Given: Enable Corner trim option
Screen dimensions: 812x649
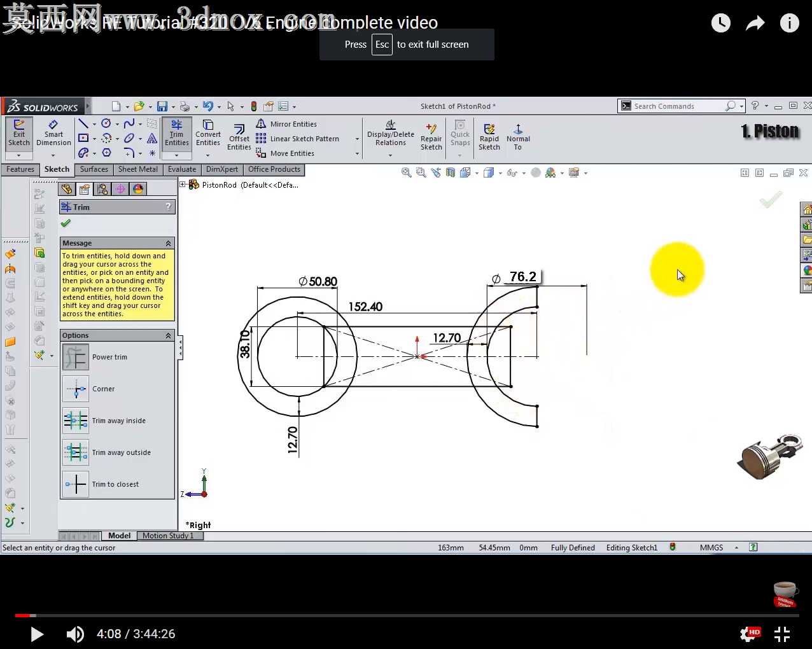Looking at the screenshot, I should [x=76, y=389].
